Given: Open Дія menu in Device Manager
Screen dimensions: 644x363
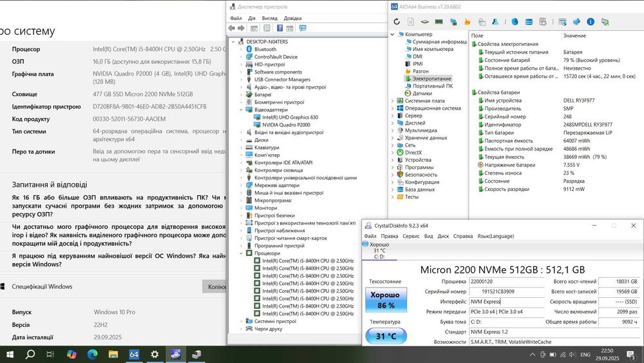Looking at the screenshot, I should pos(252,18).
